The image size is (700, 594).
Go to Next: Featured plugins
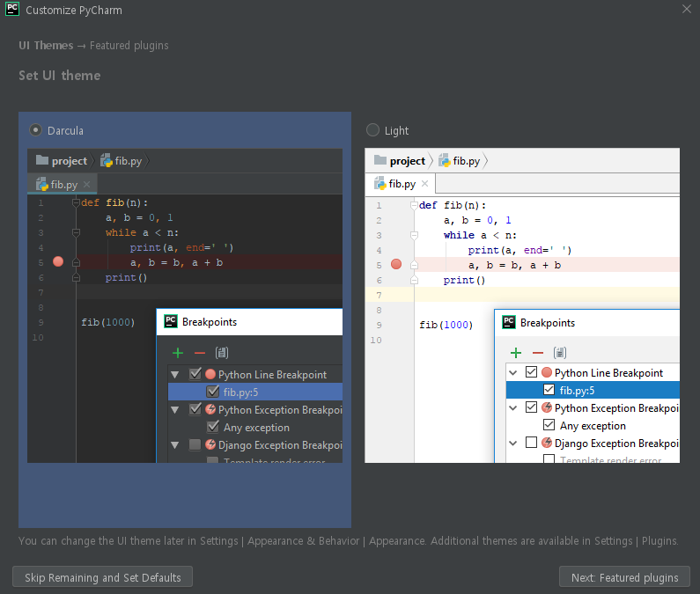pyautogui.click(x=624, y=577)
